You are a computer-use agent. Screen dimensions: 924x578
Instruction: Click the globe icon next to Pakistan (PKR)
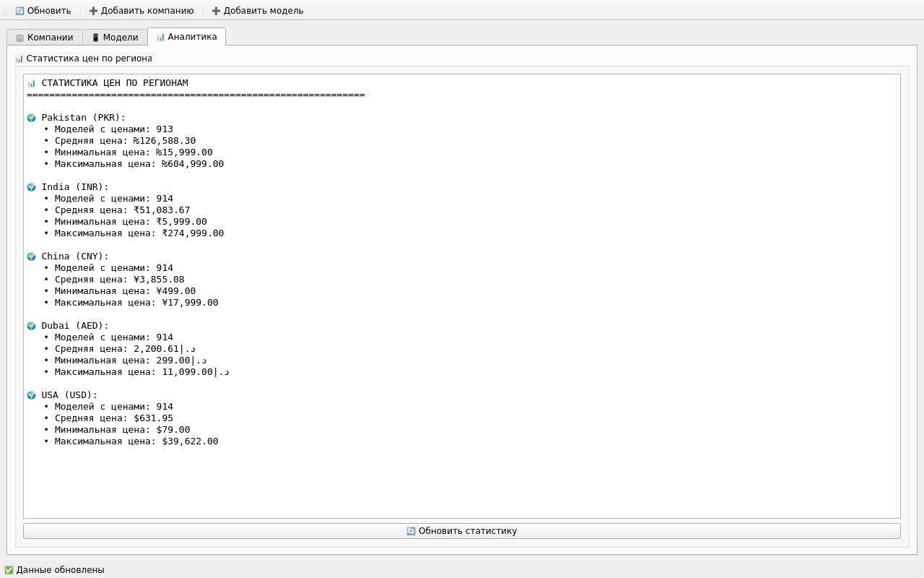(31, 118)
